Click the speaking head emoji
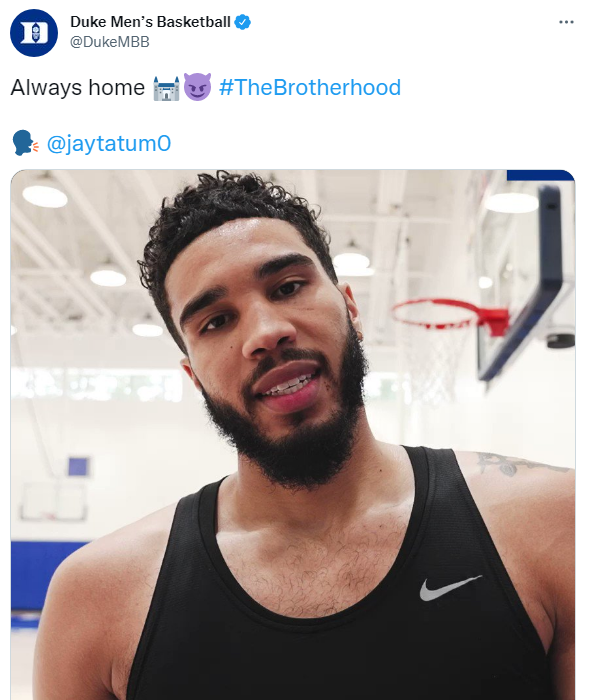591x700 pixels. [x=25, y=142]
